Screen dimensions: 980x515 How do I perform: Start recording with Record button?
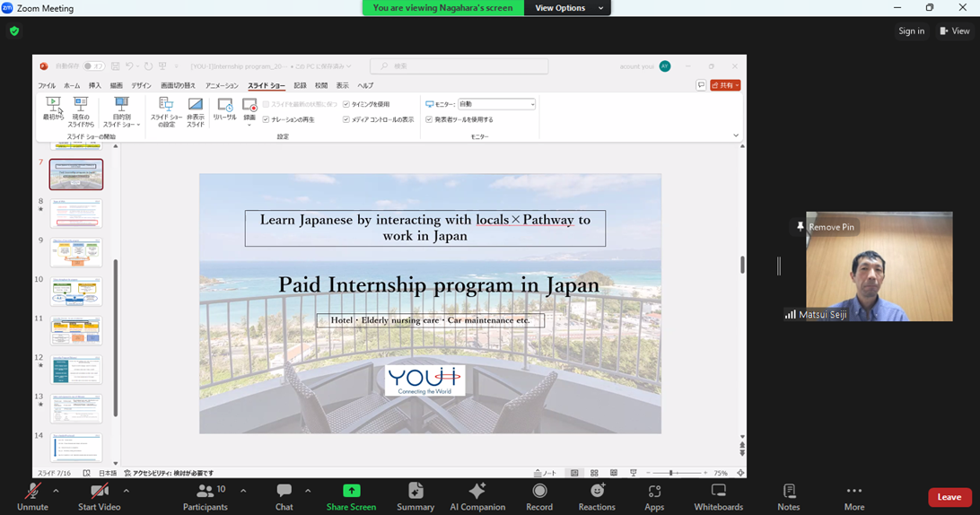click(x=539, y=496)
